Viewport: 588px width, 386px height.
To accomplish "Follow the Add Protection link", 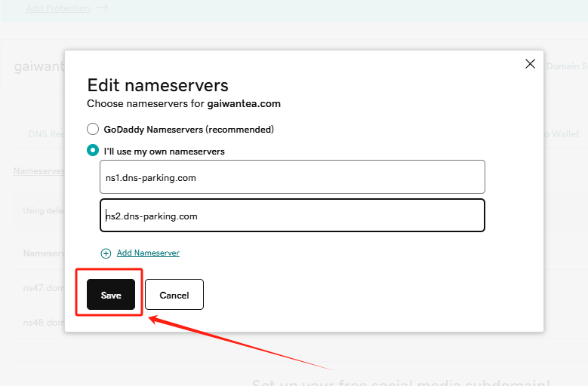I will [57, 8].
